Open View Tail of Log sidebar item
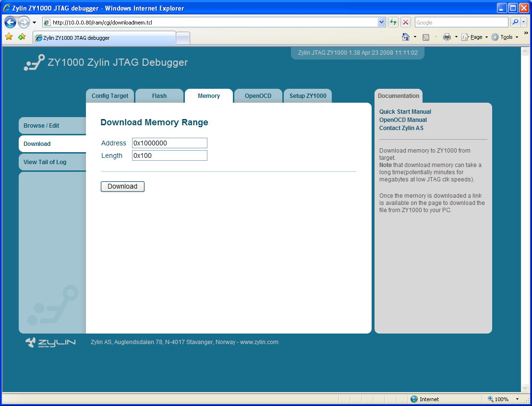 click(53, 162)
